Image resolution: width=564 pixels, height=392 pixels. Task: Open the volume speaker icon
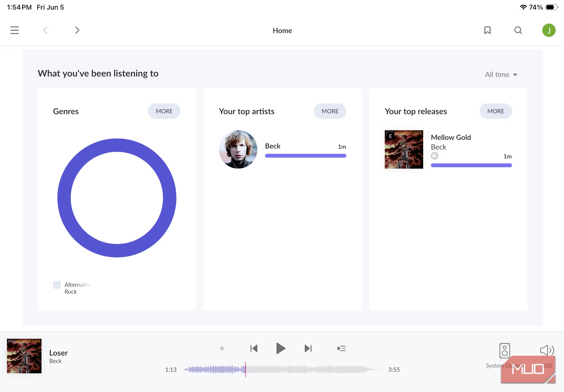547,350
